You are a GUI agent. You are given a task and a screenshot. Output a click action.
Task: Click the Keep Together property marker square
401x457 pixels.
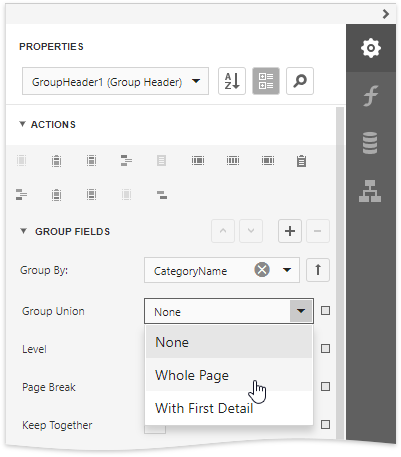pos(325,425)
